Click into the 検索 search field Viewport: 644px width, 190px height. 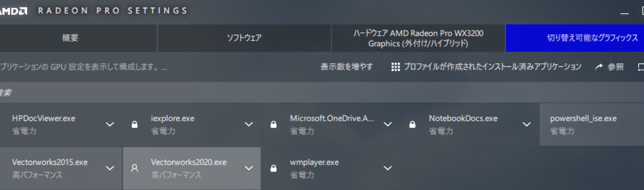[322, 92]
